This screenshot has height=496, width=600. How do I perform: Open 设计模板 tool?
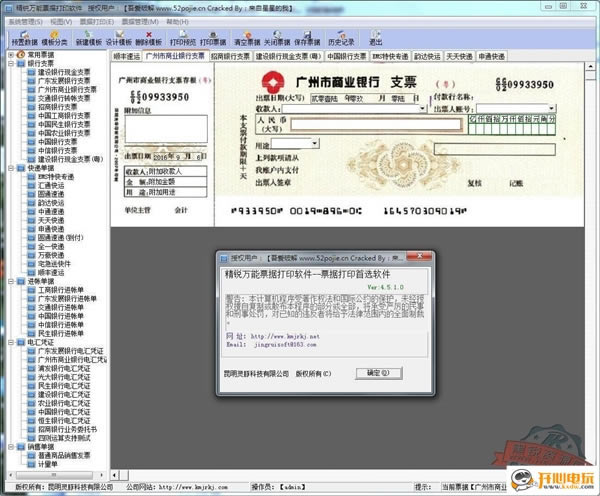(119, 38)
